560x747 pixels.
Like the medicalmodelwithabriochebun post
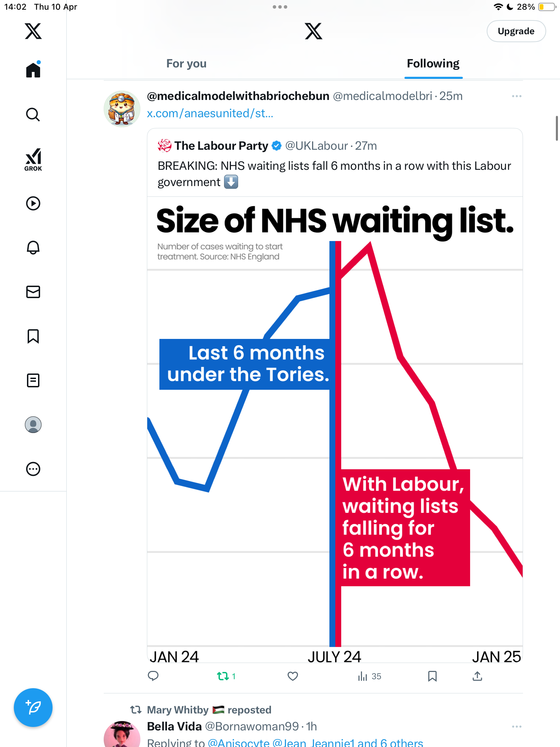[293, 676]
